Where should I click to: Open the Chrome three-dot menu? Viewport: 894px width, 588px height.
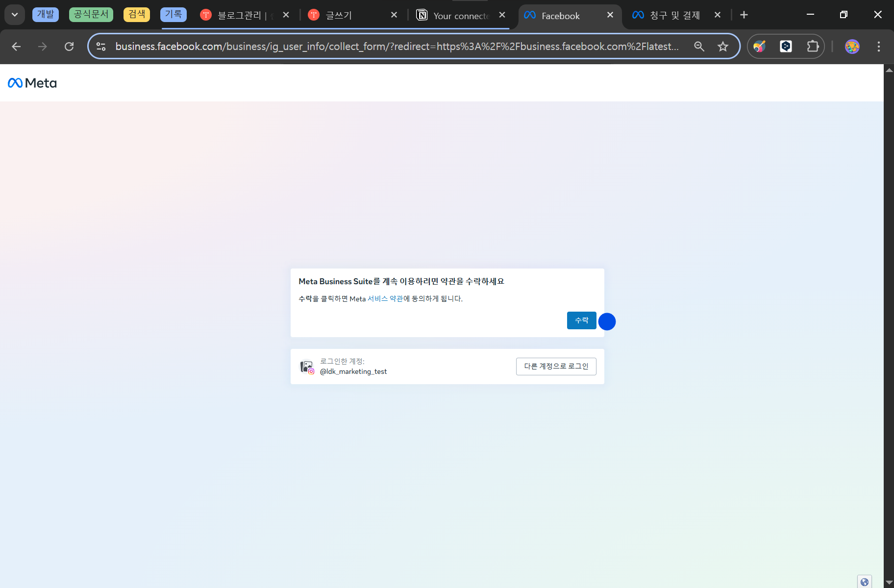[879, 47]
